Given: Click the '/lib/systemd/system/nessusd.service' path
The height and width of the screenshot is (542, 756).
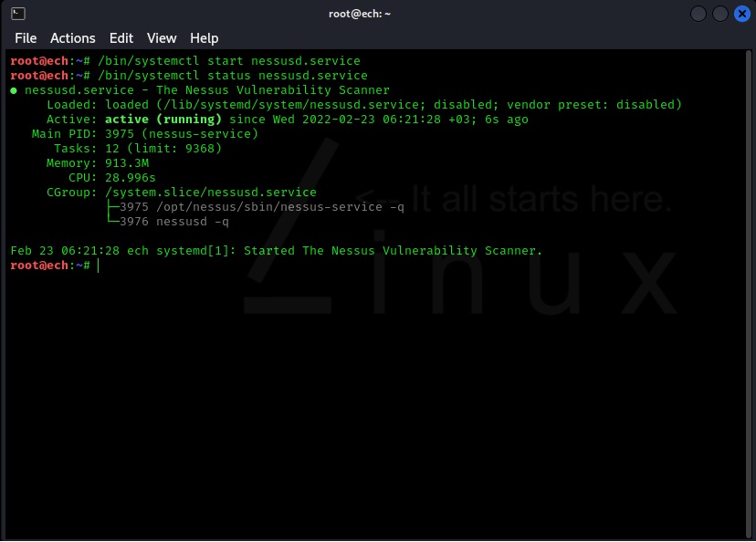Looking at the screenshot, I should (291, 105).
